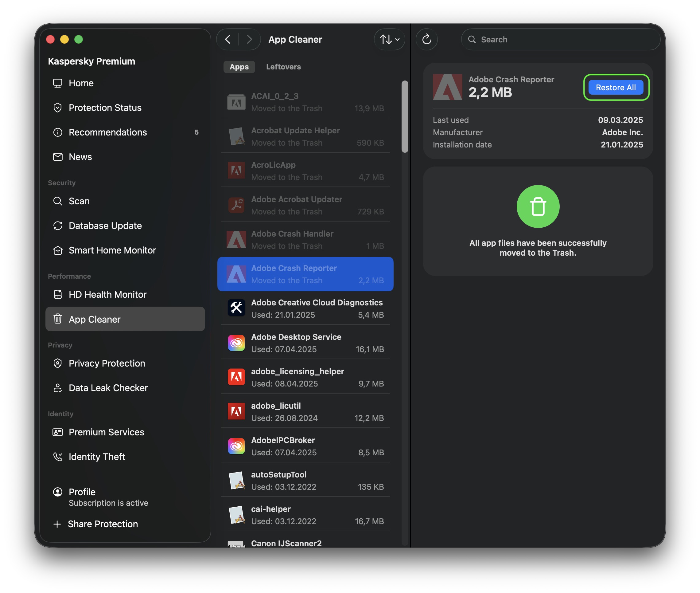
Task: Click the Adobe Acrobat Updater app icon
Action: (x=236, y=205)
